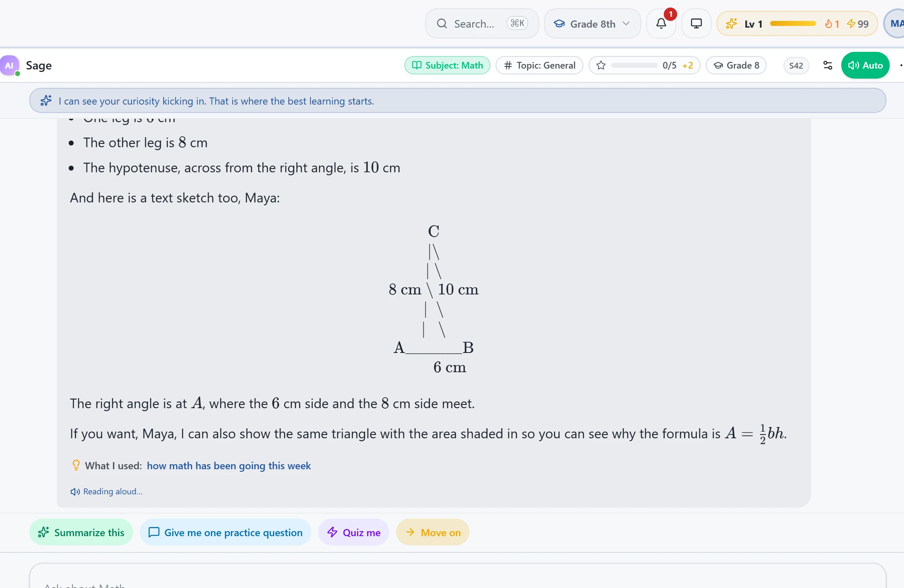Click the 'Sage' assistant name
Viewport: 904px width, 588px height.
tap(39, 65)
